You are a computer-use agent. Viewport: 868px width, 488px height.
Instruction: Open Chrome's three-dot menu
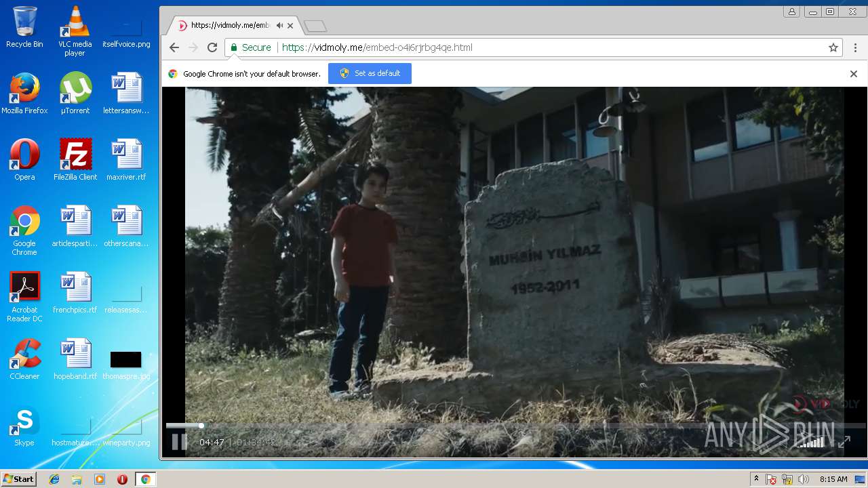[855, 47]
